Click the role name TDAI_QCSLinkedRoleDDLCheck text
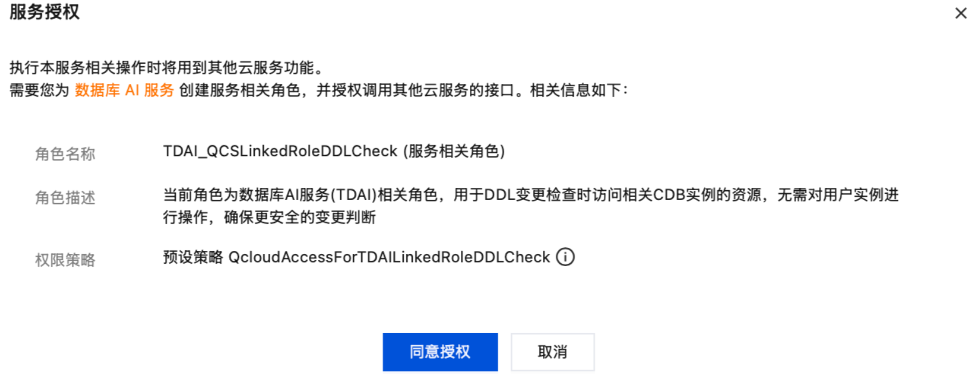The height and width of the screenshot is (378, 980). pyautogui.click(x=280, y=151)
